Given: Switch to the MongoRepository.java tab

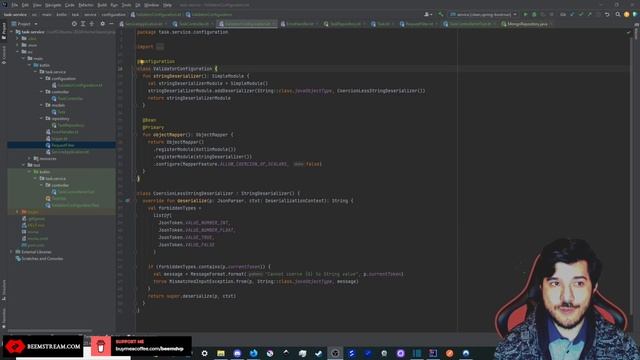Looking at the screenshot, I should pos(527,24).
